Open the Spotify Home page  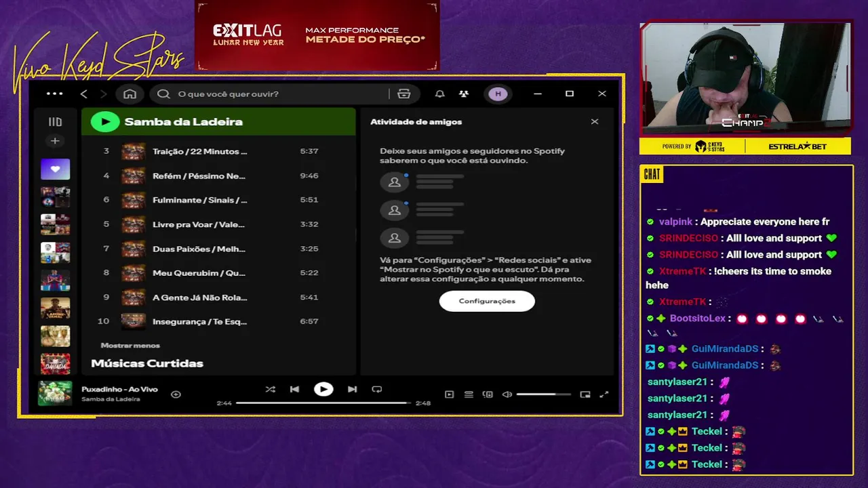(x=130, y=94)
